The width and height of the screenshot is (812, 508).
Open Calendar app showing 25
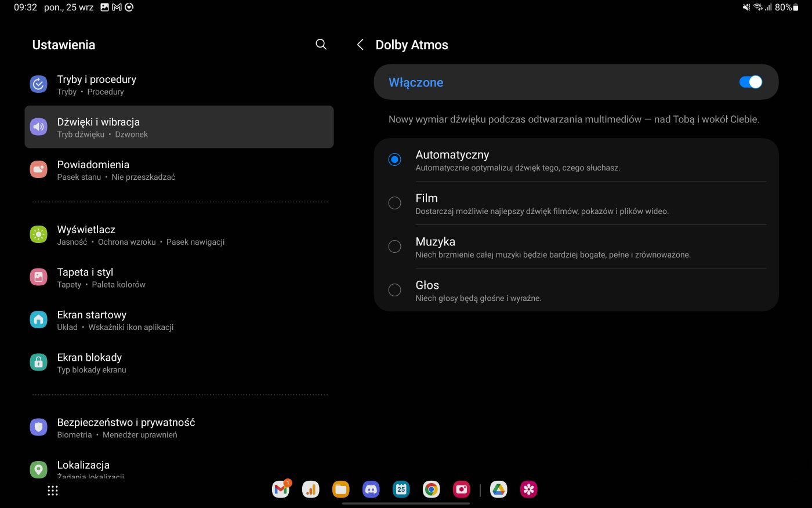tap(401, 489)
